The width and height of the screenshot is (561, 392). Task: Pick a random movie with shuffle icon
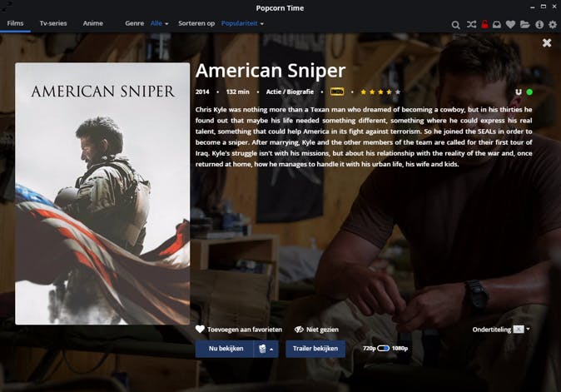(471, 24)
